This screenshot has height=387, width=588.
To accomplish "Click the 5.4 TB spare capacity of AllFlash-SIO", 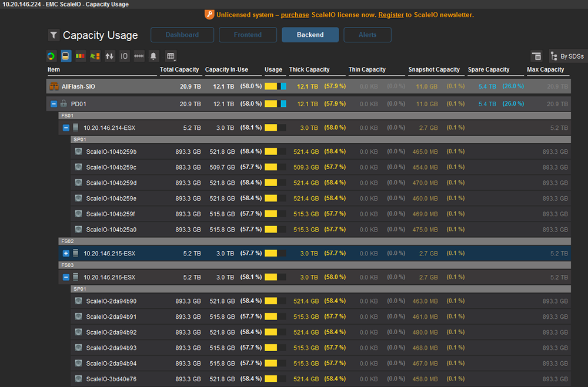I will (487, 86).
